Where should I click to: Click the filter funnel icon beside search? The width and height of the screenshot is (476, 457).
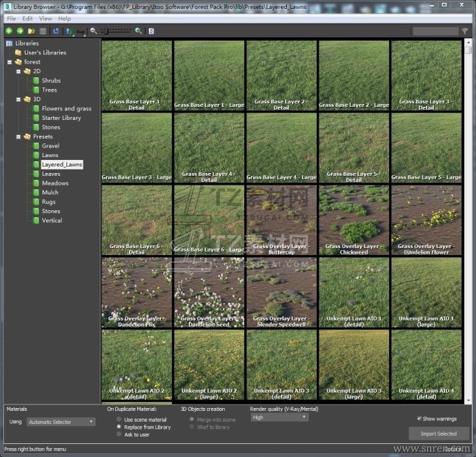464,31
